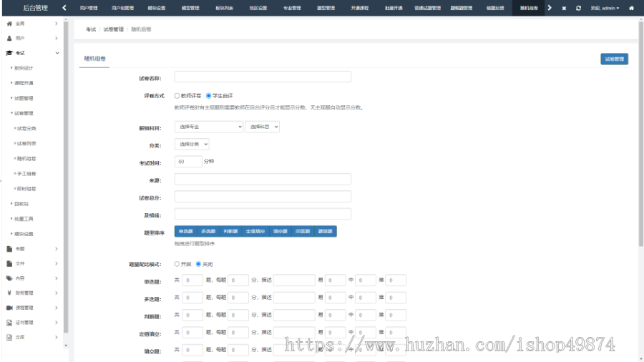Switch to 用户管理 top tab
This screenshot has height=362, width=644.
click(89, 8)
